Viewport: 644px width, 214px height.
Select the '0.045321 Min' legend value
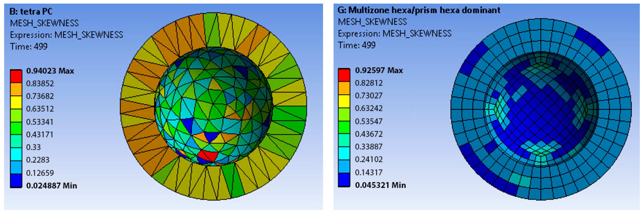click(381, 185)
